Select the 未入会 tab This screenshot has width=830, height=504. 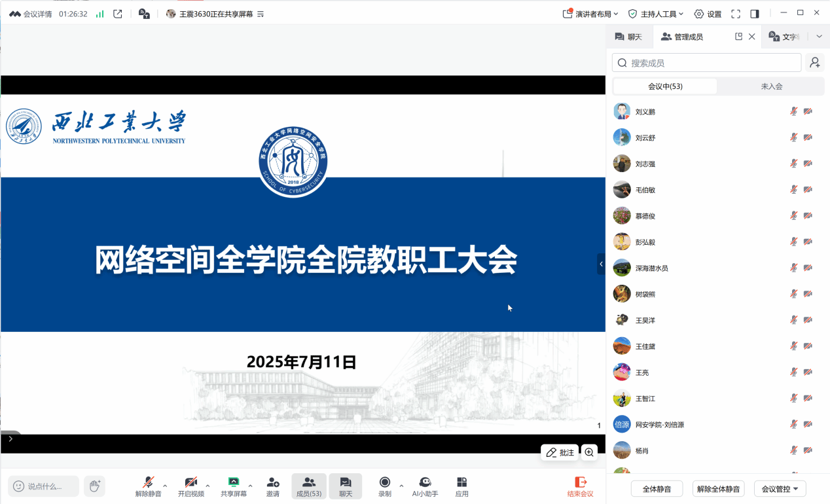tap(771, 86)
